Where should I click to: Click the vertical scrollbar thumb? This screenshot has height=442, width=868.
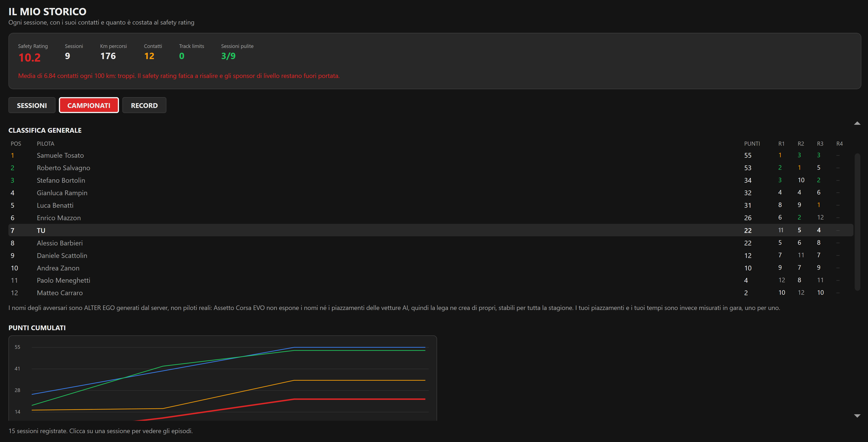click(857, 222)
